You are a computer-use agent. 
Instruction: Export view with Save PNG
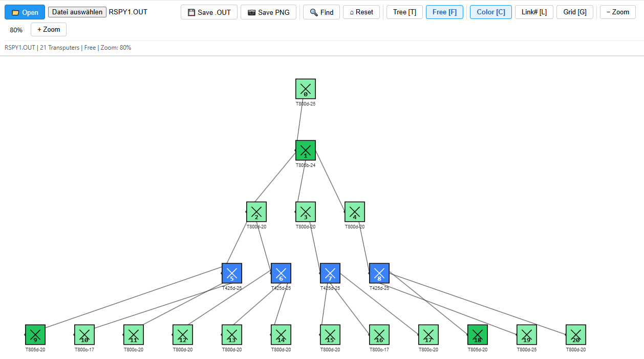(268, 12)
